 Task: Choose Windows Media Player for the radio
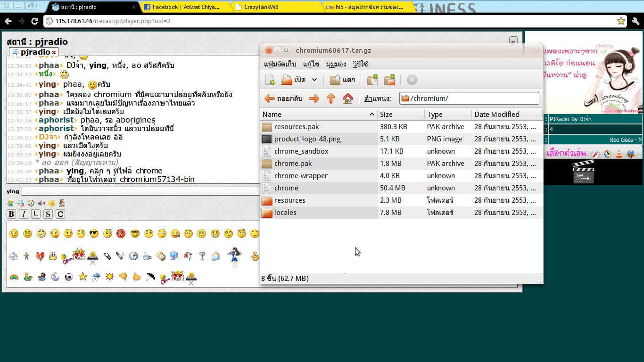[607, 154]
